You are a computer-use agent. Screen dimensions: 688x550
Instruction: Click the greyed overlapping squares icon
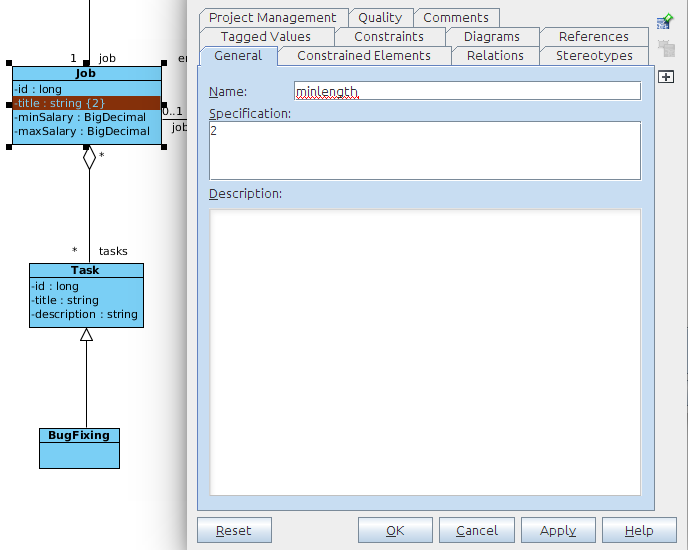(x=666, y=49)
